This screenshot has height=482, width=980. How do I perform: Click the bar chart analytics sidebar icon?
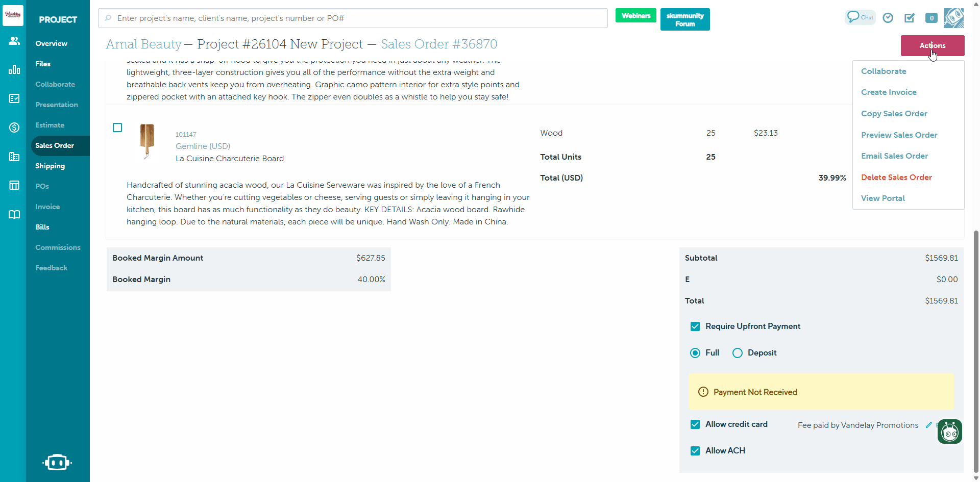click(14, 69)
